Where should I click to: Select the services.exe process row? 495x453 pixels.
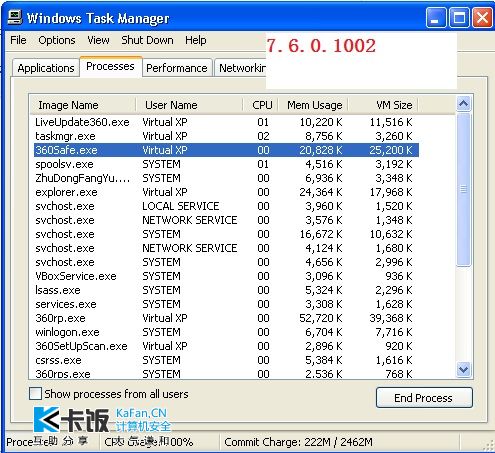pyautogui.click(x=226, y=304)
